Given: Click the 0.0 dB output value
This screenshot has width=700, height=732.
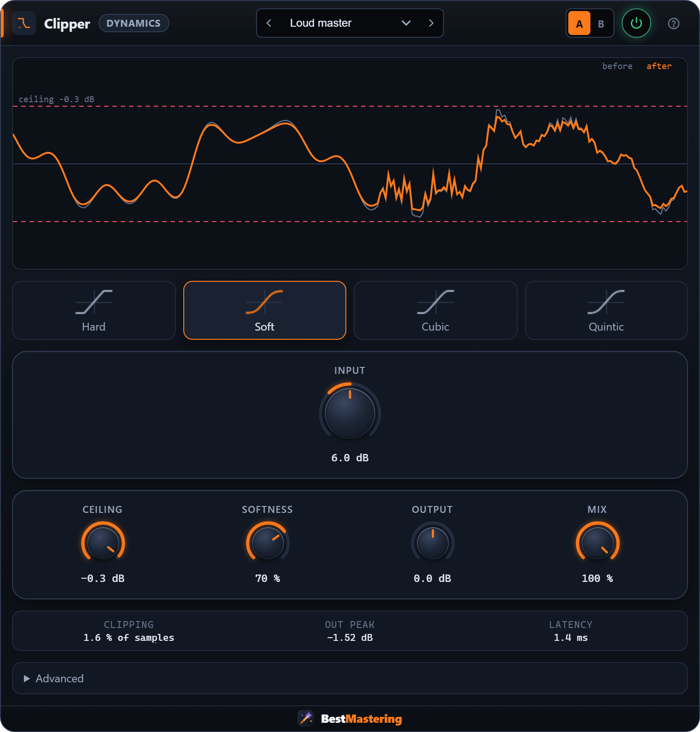Looking at the screenshot, I should pyautogui.click(x=432, y=578).
